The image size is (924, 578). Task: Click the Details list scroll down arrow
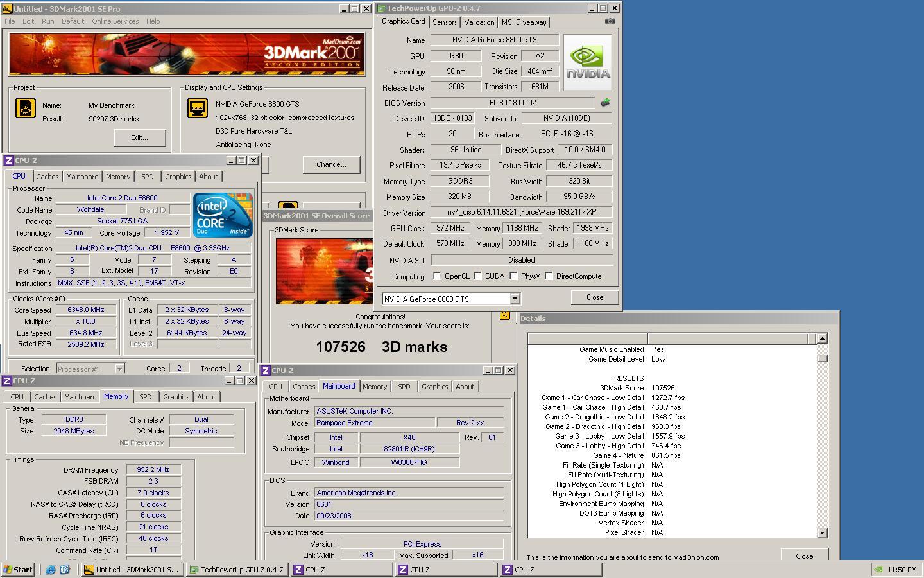[x=823, y=533]
